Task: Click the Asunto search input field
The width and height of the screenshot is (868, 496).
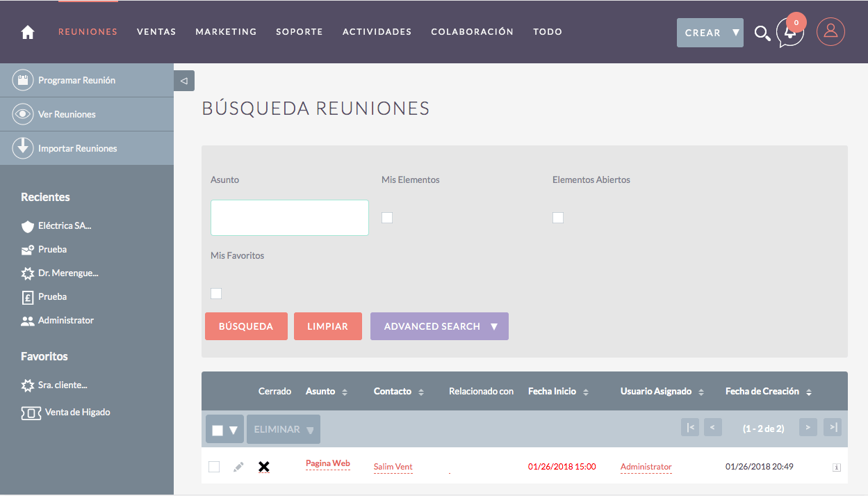Action: point(289,218)
